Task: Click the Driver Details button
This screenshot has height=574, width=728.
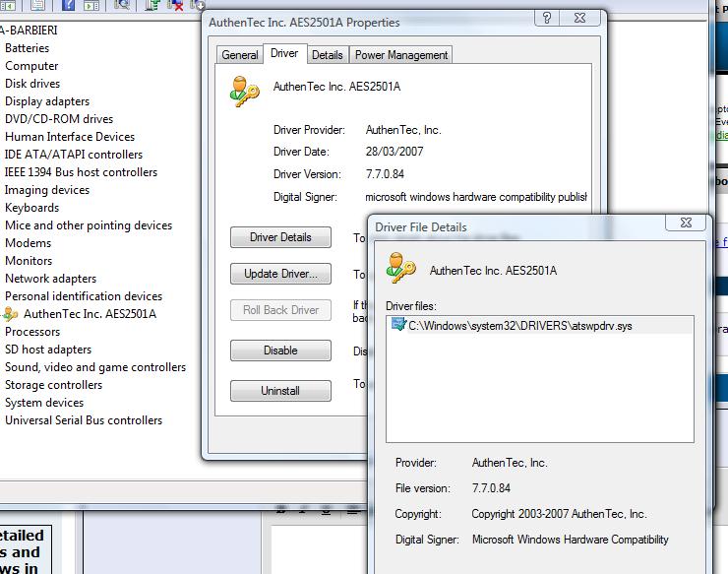Action: (x=280, y=237)
